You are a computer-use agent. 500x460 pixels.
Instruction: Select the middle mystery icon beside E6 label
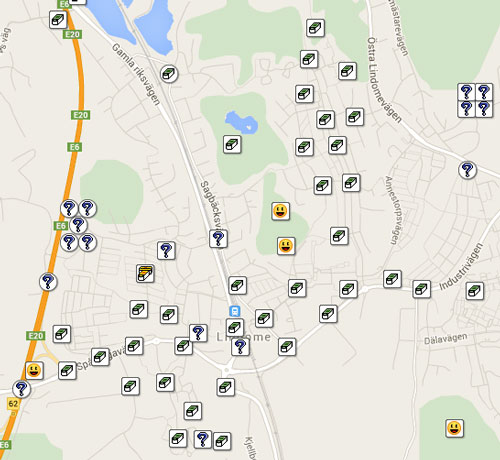pyautogui.click(x=78, y=225)
